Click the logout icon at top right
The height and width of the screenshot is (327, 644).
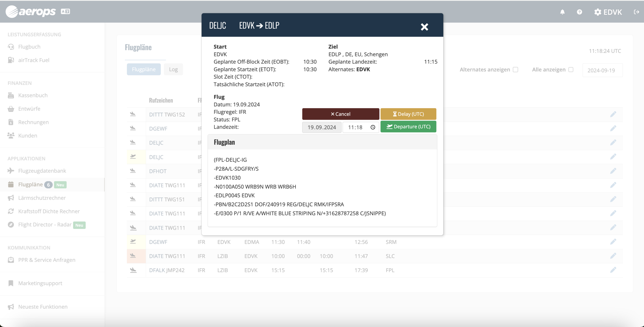pos(636,12)
